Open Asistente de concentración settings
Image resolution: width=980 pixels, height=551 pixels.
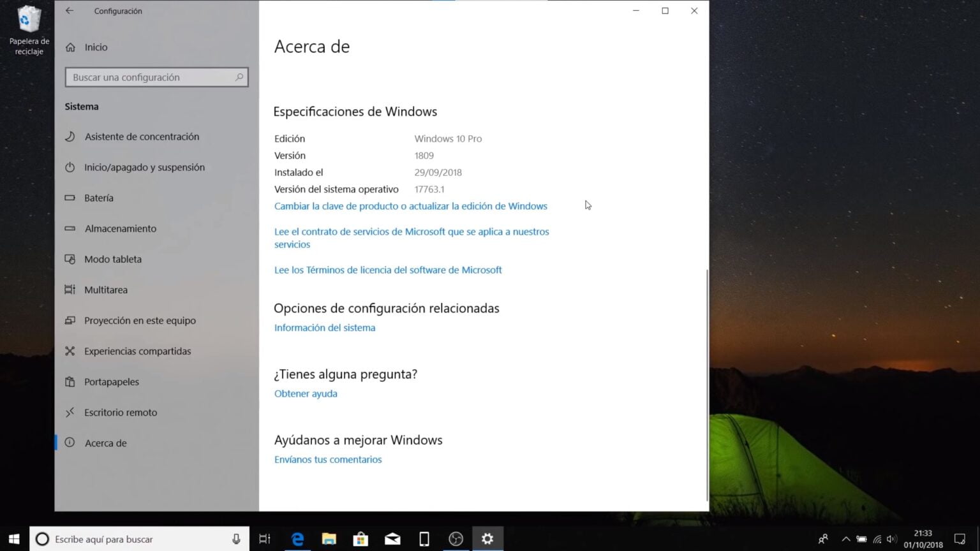click(x=142, y=136)
